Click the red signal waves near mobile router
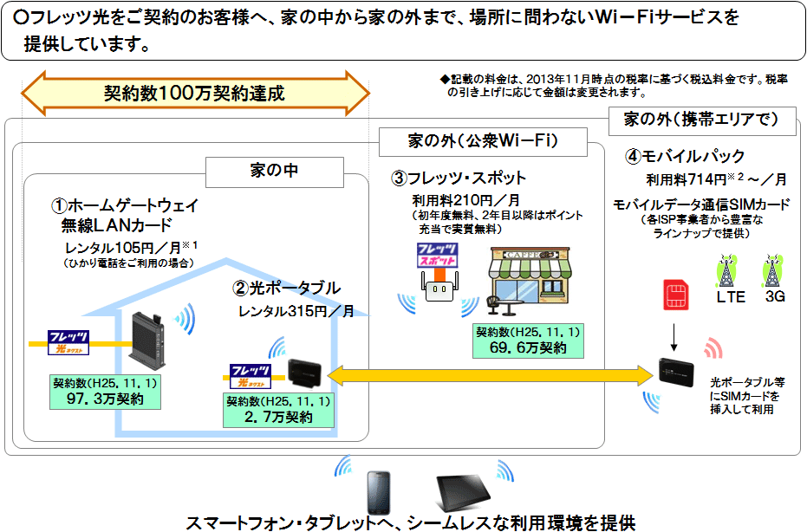 pos(714,348)
